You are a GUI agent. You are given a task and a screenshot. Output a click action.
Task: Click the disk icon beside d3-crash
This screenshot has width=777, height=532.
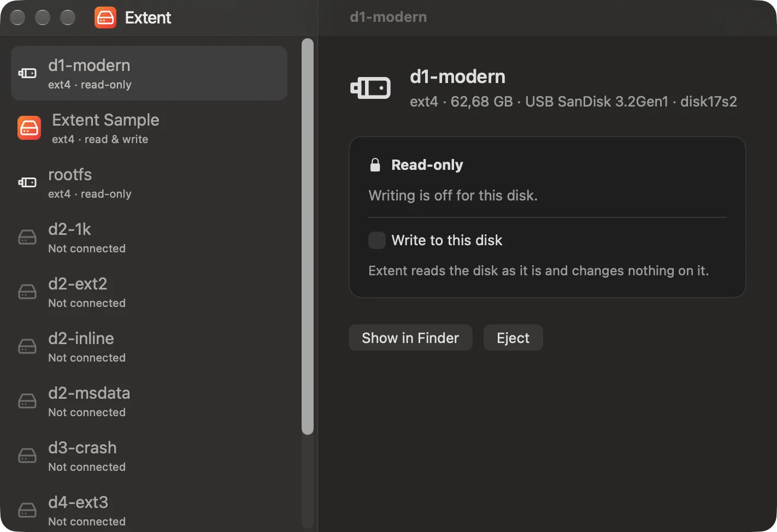tap(27, 456)
